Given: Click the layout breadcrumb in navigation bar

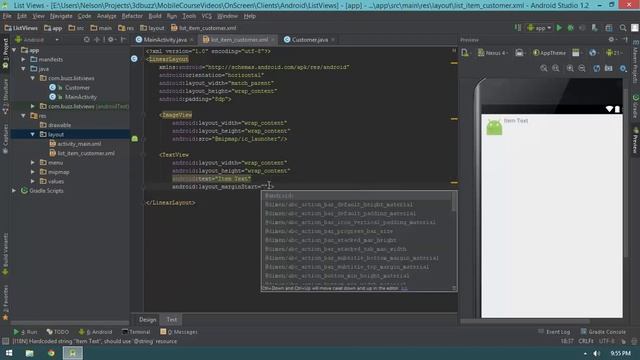Looking at the screenshot, I should (152, 28).
